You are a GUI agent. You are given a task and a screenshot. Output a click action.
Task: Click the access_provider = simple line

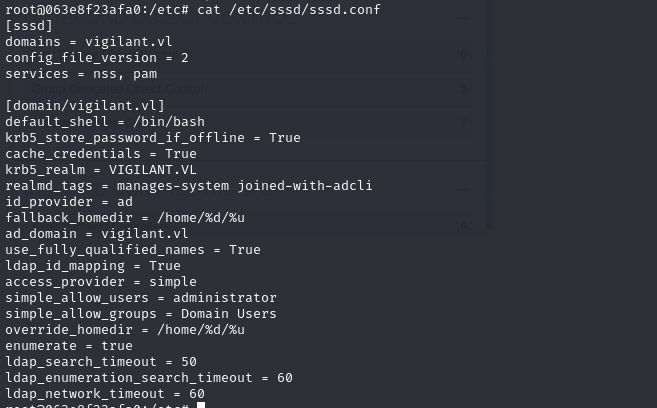click(100, 281)
